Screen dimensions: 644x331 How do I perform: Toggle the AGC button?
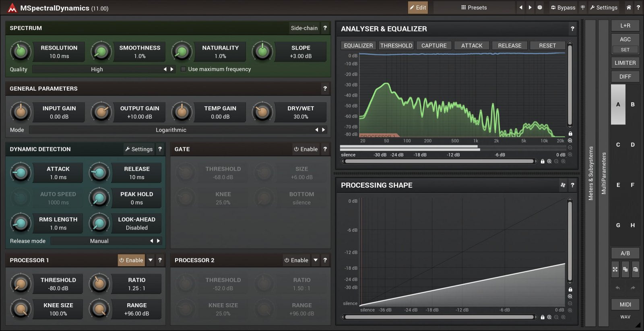click(625, 39)
